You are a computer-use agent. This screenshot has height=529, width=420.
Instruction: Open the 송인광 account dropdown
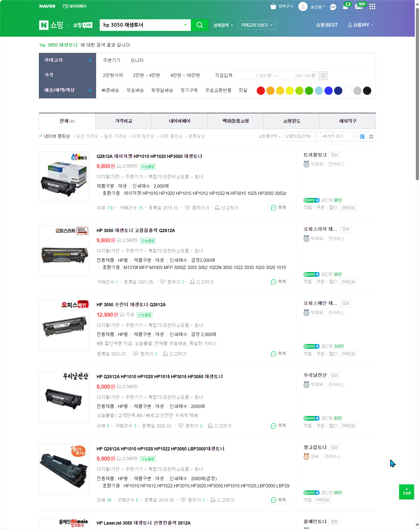pyautogui.click(x=318, y=7)
